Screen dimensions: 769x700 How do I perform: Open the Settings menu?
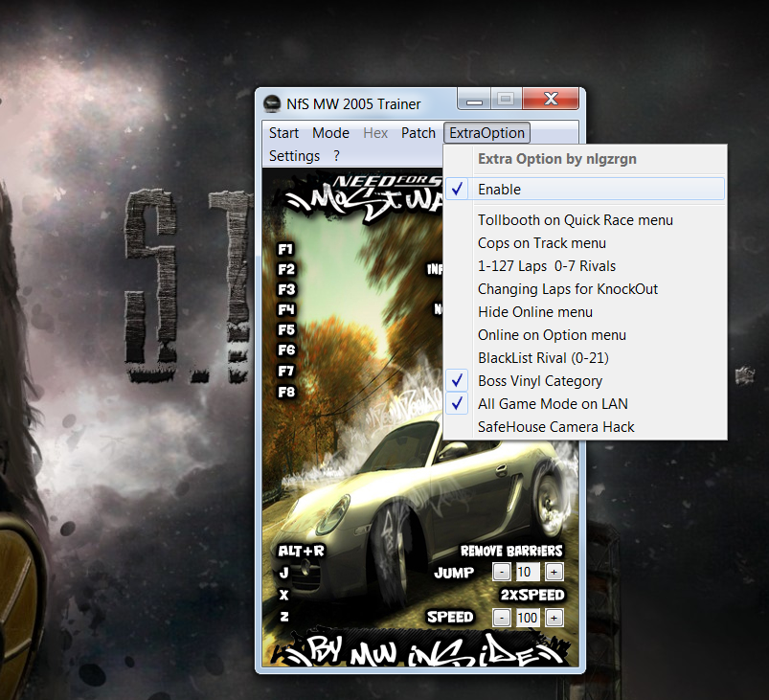tap(294, 156)
